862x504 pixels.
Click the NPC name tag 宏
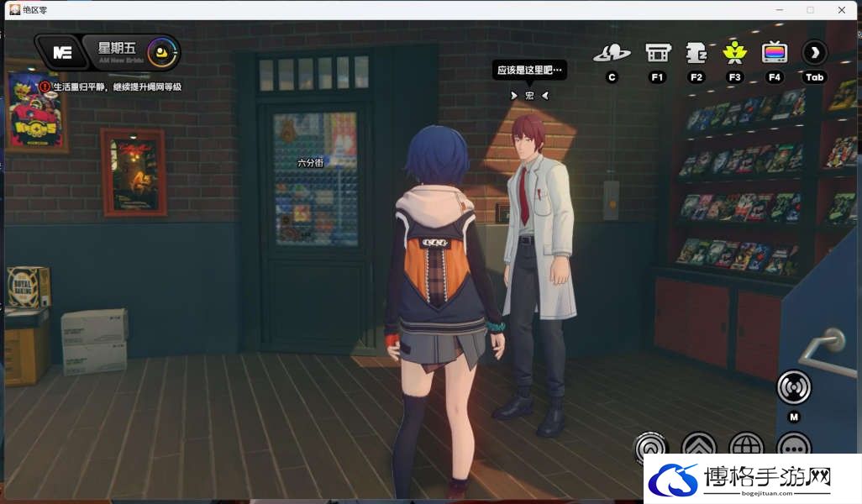click(x=529, y=96)
